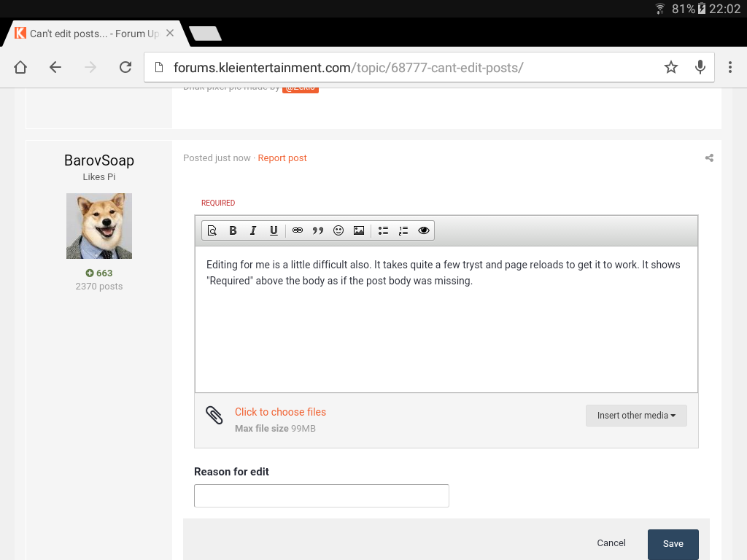
Task: Click the page search icon in editor toolbar
Action: [x=212, y=230]
